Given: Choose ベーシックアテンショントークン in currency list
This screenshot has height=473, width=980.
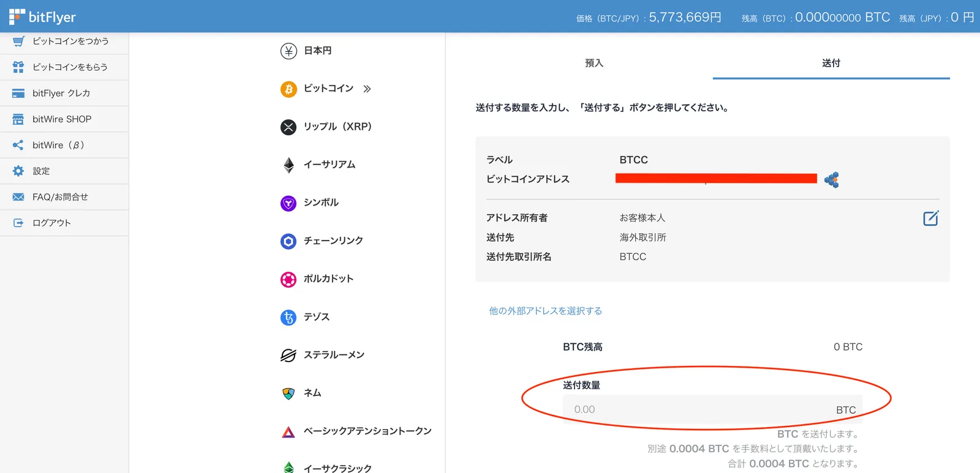Looking at the screenshot, I should tap(367, 431).
